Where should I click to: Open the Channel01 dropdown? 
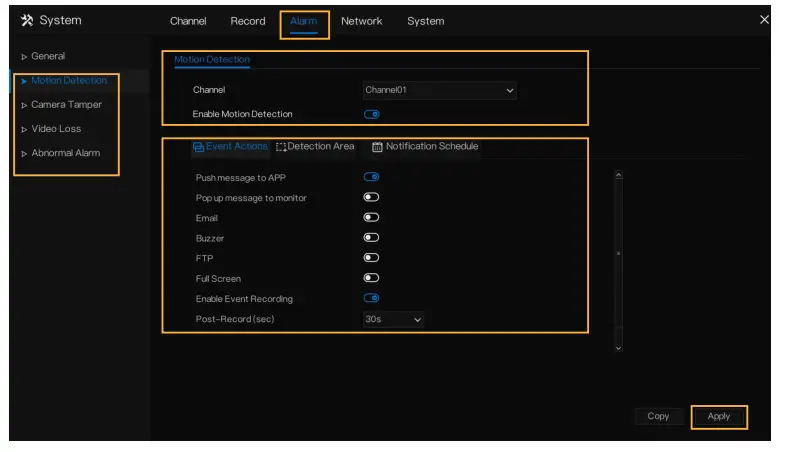439,90
